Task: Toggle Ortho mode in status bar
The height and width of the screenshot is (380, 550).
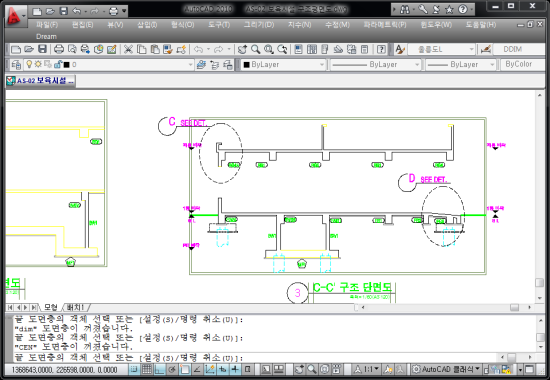Action: (x=160, y=369)
